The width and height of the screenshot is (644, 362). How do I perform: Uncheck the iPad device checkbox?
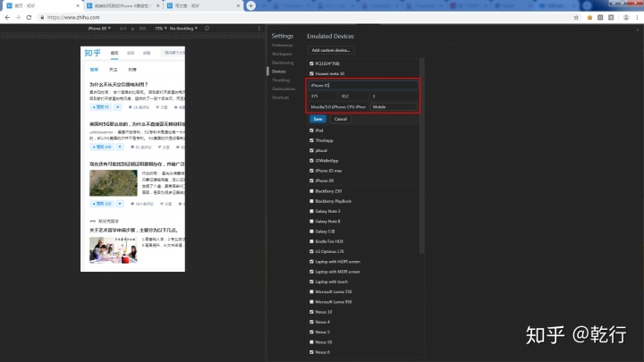(x=311, y=130)
